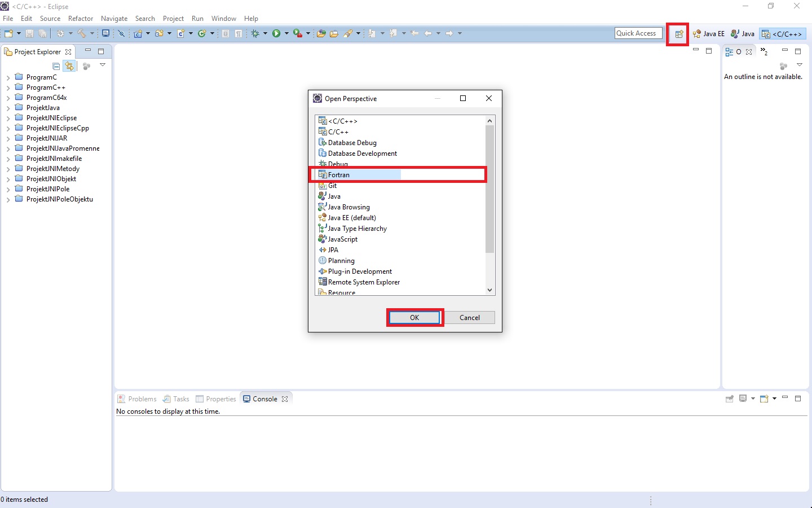The height and width of the screenshot is (508, 812).
Task: Open the Run button dropdown arrow
Action: 286,33
